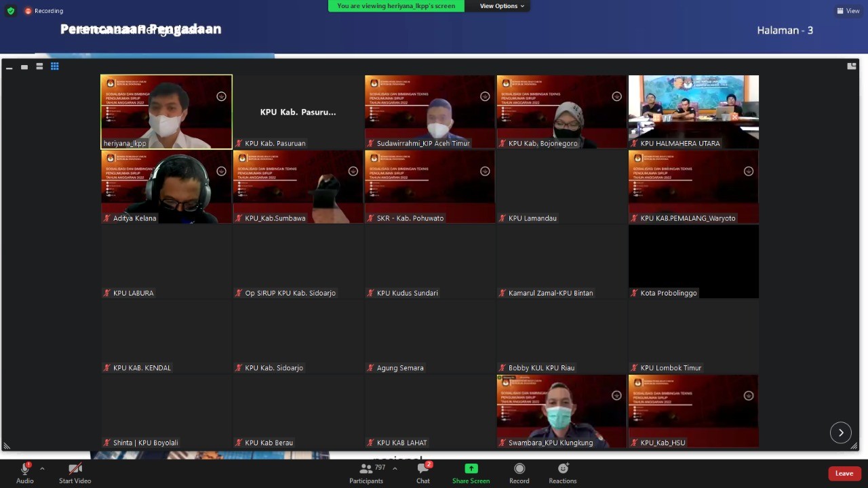Switch to gallery grid view
868x488 pixels.
(x=55, y=66)
